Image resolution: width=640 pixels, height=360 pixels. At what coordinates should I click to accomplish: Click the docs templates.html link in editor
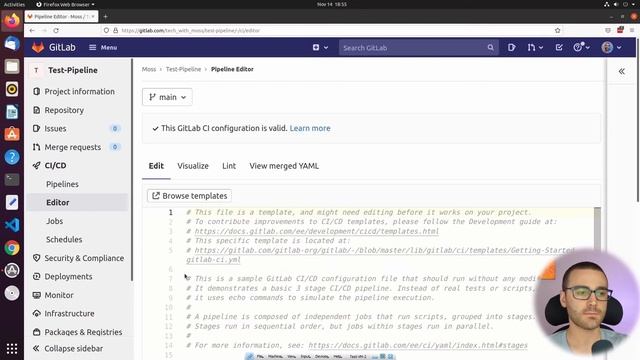tap(317, 231)
